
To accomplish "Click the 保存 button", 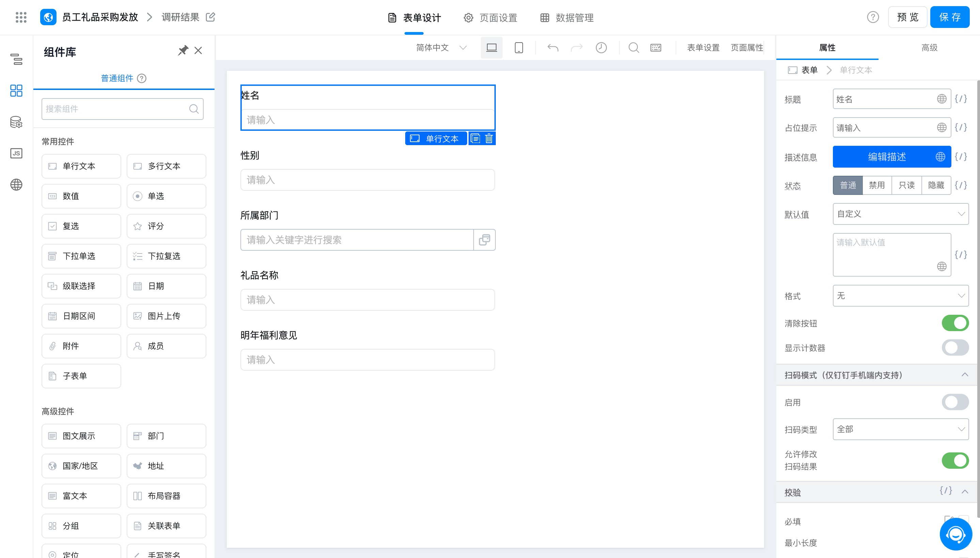I will click(949, 17).
